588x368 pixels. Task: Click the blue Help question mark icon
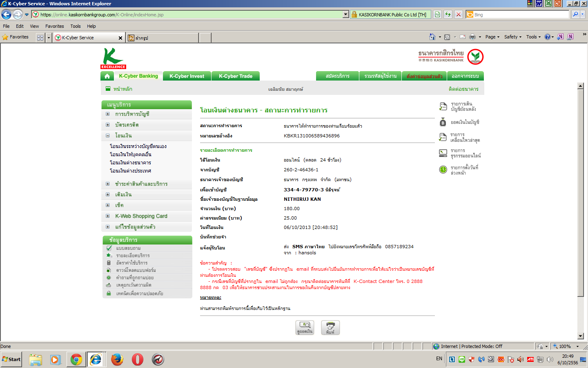pos(548,37)
